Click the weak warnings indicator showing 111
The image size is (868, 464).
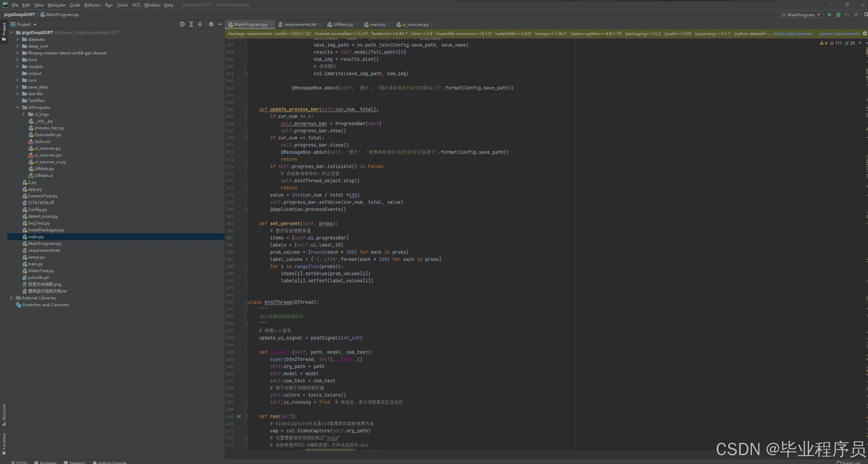(836, 43)
